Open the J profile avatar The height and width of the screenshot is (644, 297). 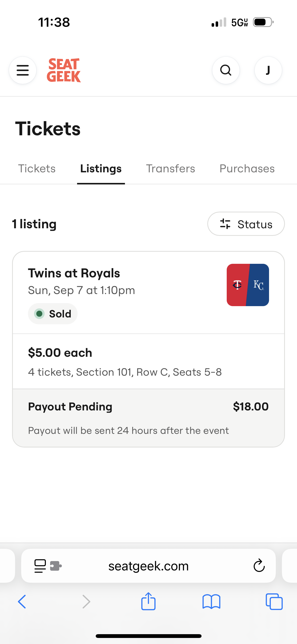pyautogui.click(x=268, y=70)
